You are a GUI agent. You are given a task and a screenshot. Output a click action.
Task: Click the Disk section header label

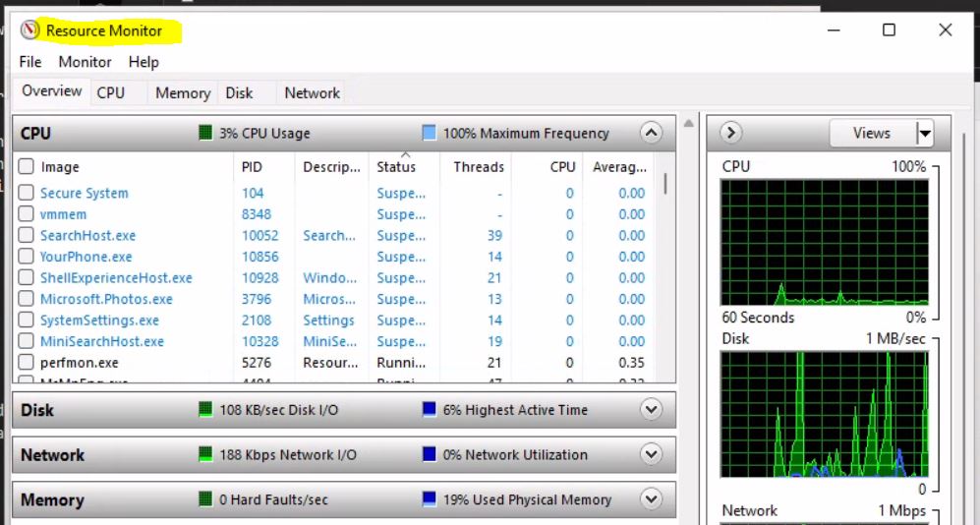pos(37,410)
